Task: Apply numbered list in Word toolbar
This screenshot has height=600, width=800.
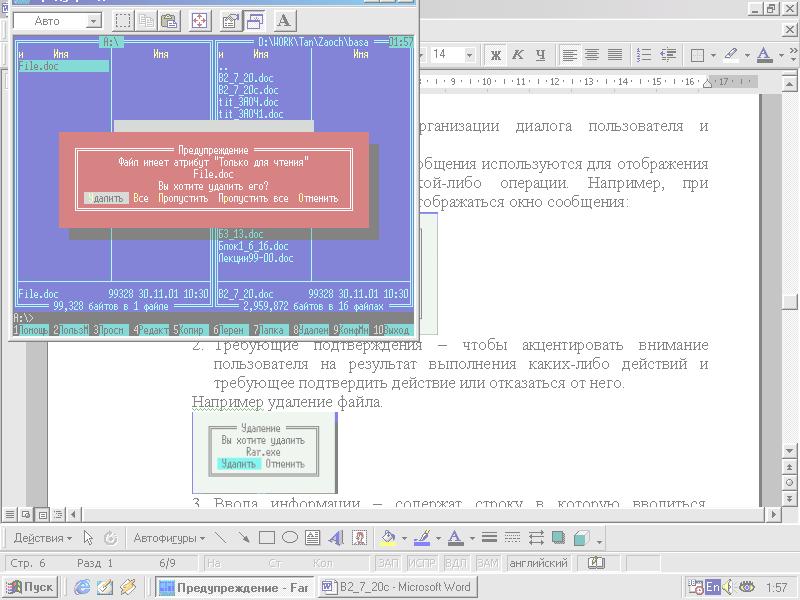Action: [x=644, y=55]
